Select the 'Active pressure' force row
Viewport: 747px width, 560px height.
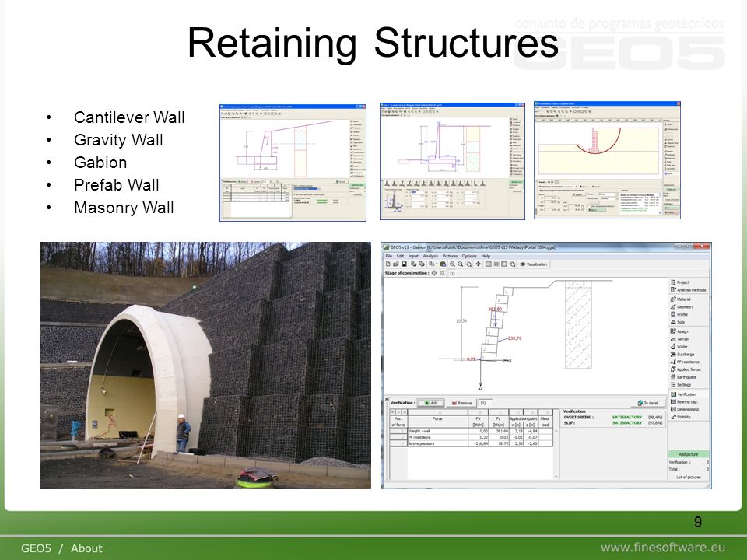point(472,443)
